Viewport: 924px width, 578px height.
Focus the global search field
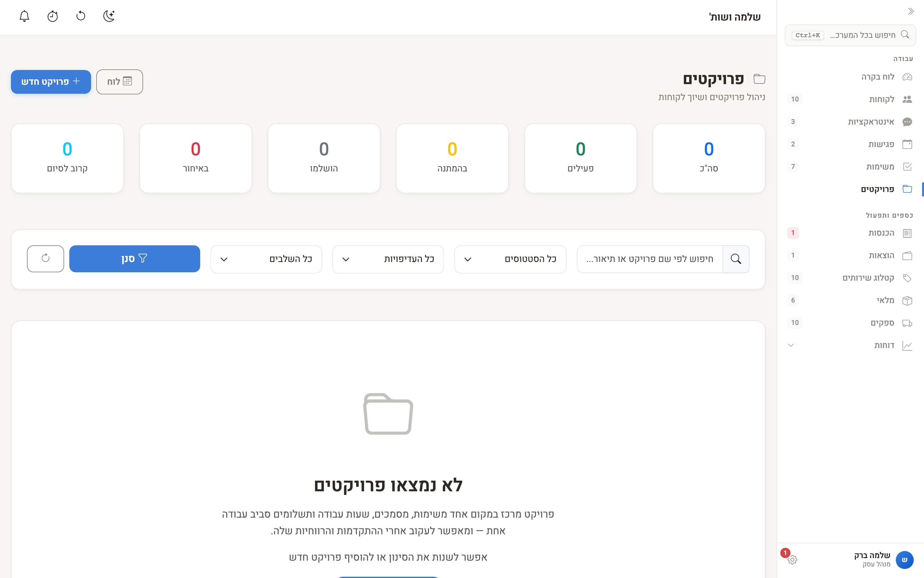tap(850, 35)
